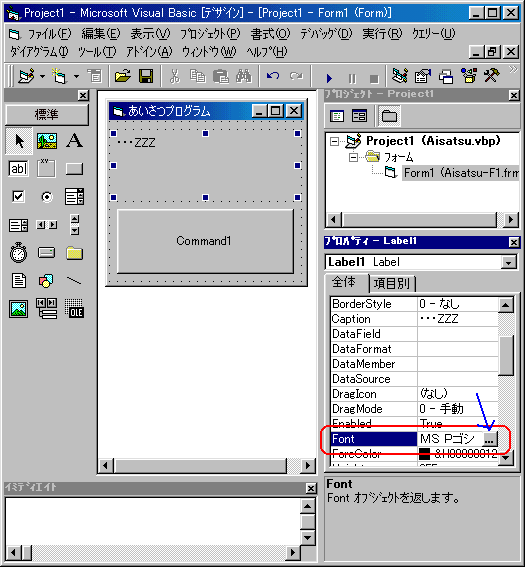525x567 pixels.
Task: Select the CheckBox control tool
Action: (x=18, y=197)
